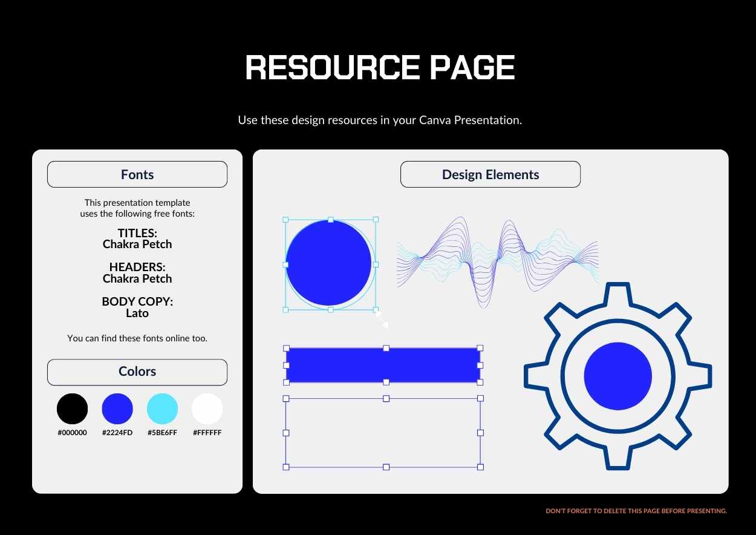Click the blue circle inside the gear
This screenshot has height=535, width=756.
click(x=618, y=376)
